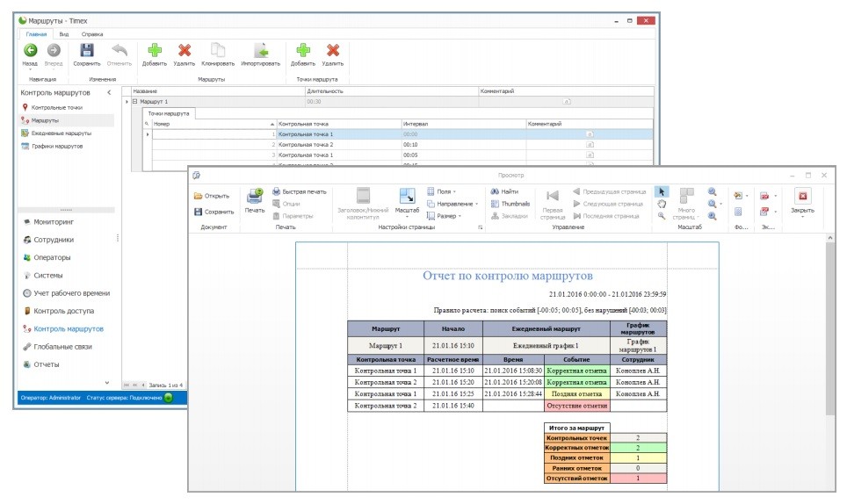Collapse the Маршрут 1 row

click(134, 102)
